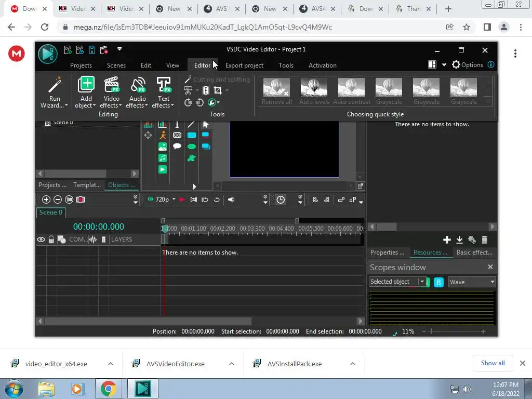
Task: Add an animation running figure object
Action: [163, 135]
